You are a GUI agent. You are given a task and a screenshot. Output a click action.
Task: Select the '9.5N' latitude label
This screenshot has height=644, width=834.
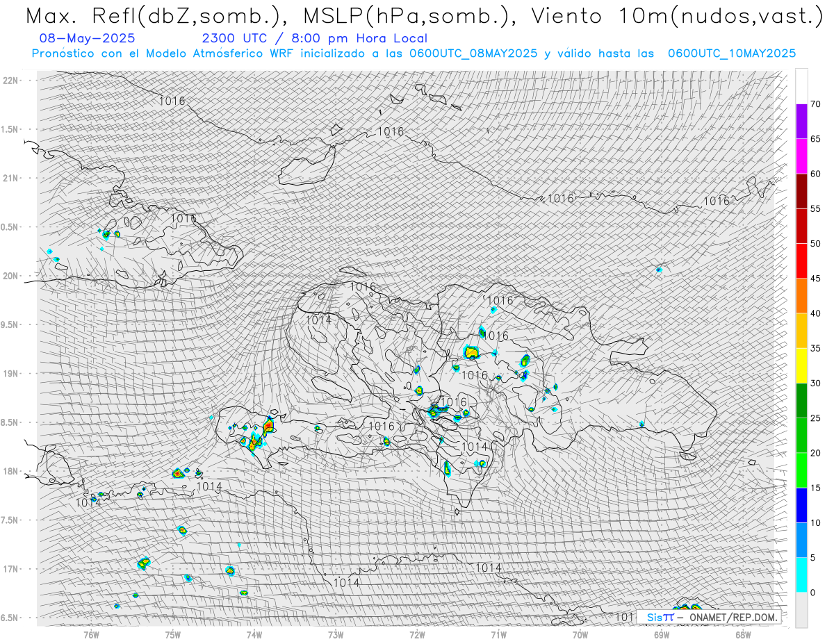10,324
